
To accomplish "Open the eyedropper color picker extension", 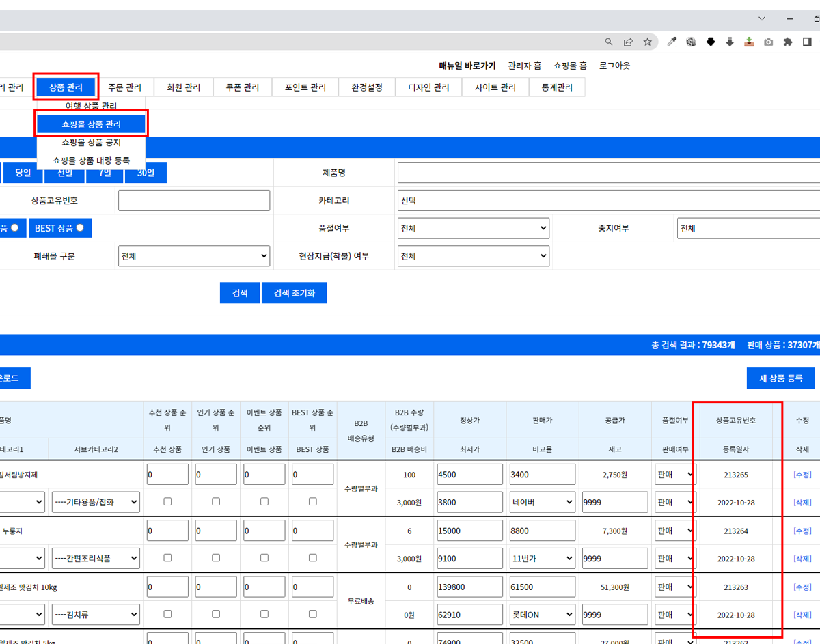I will 672,42.
